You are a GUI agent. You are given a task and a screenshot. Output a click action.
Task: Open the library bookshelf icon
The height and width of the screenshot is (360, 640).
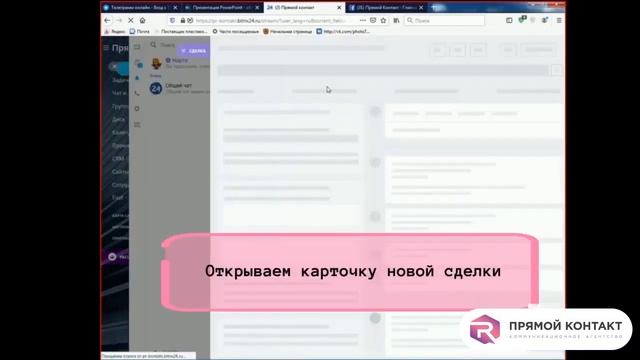point(396,20)
